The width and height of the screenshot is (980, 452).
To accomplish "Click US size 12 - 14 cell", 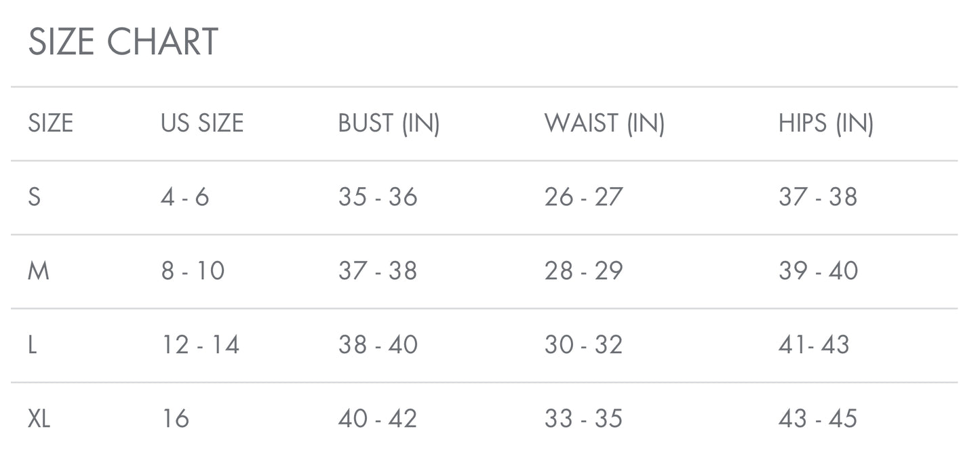I will point(201,345).
